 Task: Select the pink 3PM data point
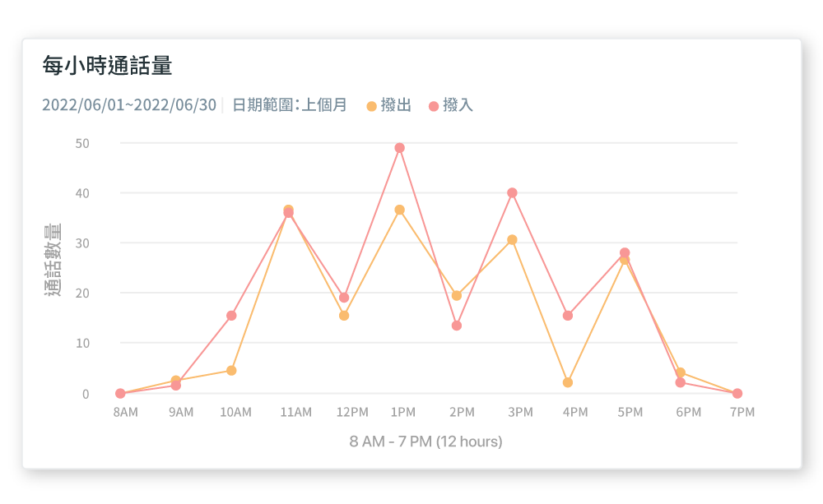[512, 193]
